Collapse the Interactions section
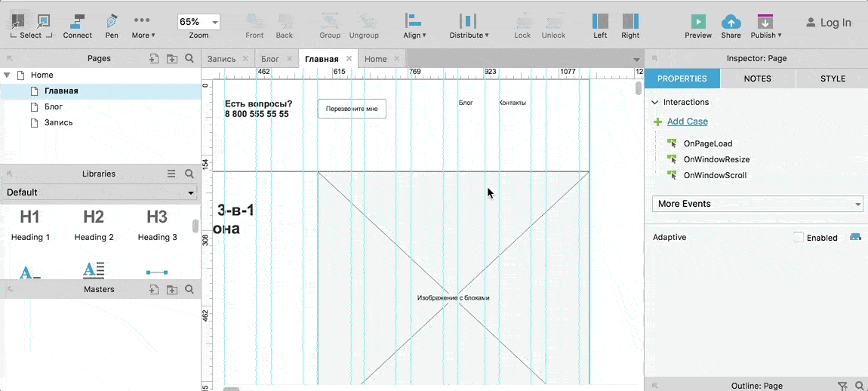 655,103
